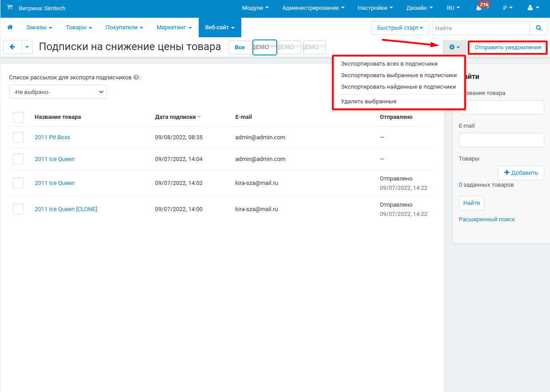Open the Маркетинг menu
Screen dimensions: 550x392
(x=174, y=27)
